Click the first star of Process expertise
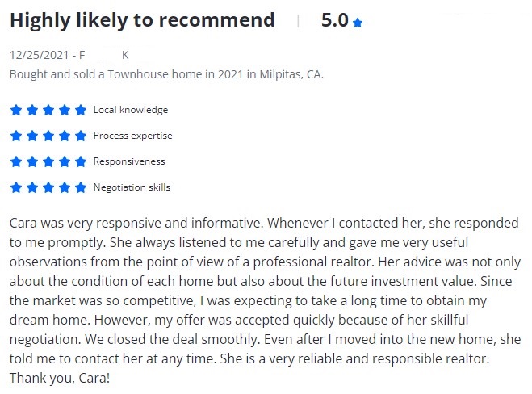 click(16, 136)
